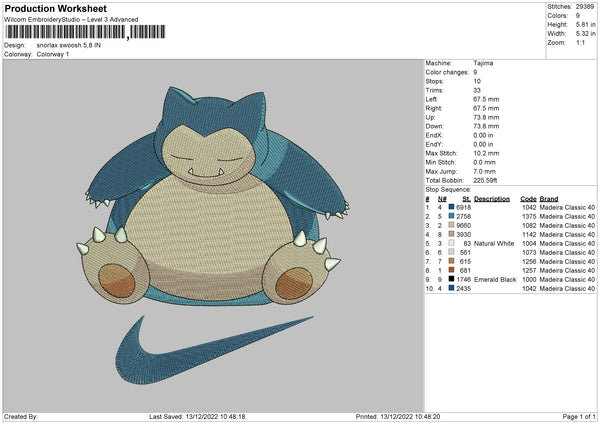The width and height of the screenshot is (600, 424).
Task: Select the St. column header
Action: [x=466, y=199]
